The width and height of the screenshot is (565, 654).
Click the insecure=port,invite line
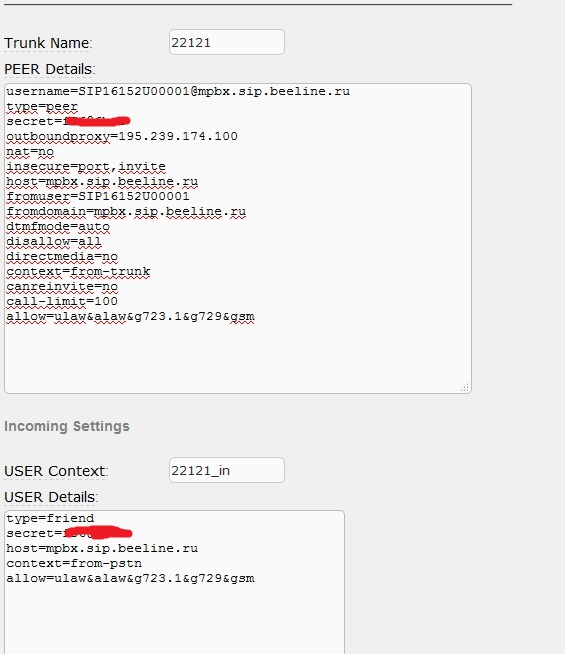click(x=86, y=166)
